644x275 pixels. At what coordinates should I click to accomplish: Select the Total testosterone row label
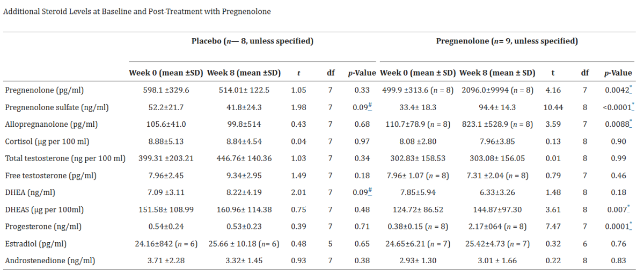64,158
